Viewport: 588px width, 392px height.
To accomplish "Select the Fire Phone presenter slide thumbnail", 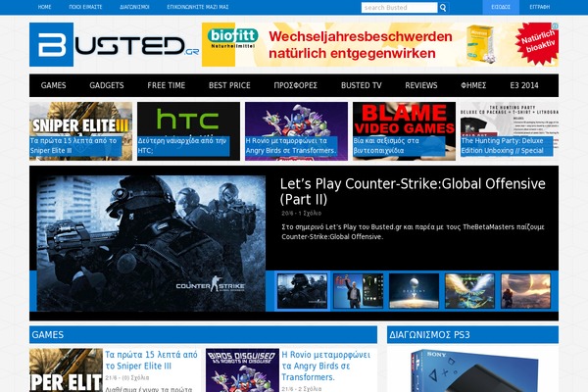I will 358,291.
